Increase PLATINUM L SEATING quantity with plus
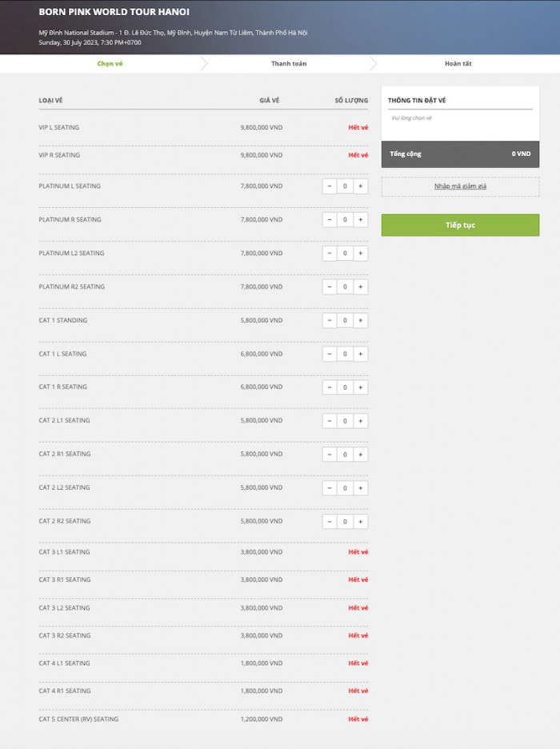This screenshot has width=560, height=749. click(361, 186)
